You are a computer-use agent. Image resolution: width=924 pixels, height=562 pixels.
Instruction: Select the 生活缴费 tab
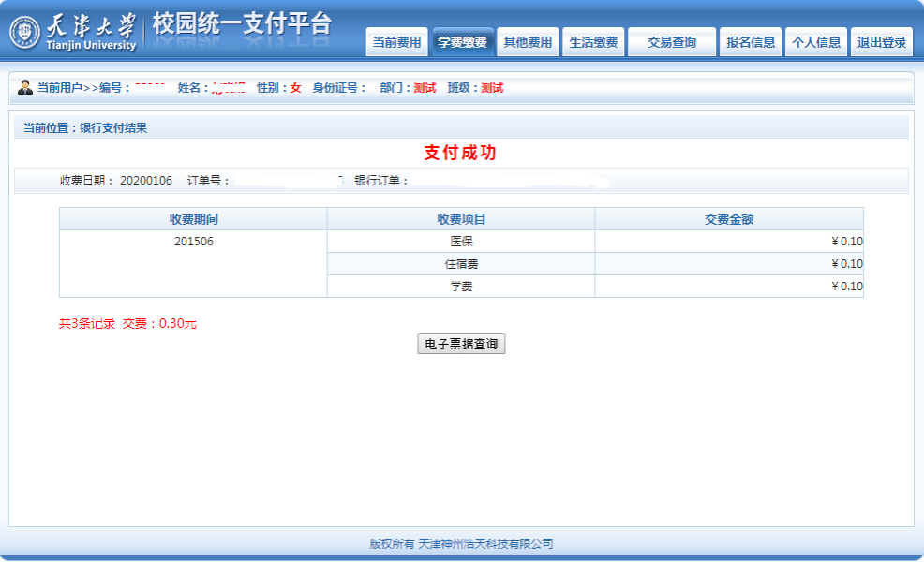[x=593, y=42]
